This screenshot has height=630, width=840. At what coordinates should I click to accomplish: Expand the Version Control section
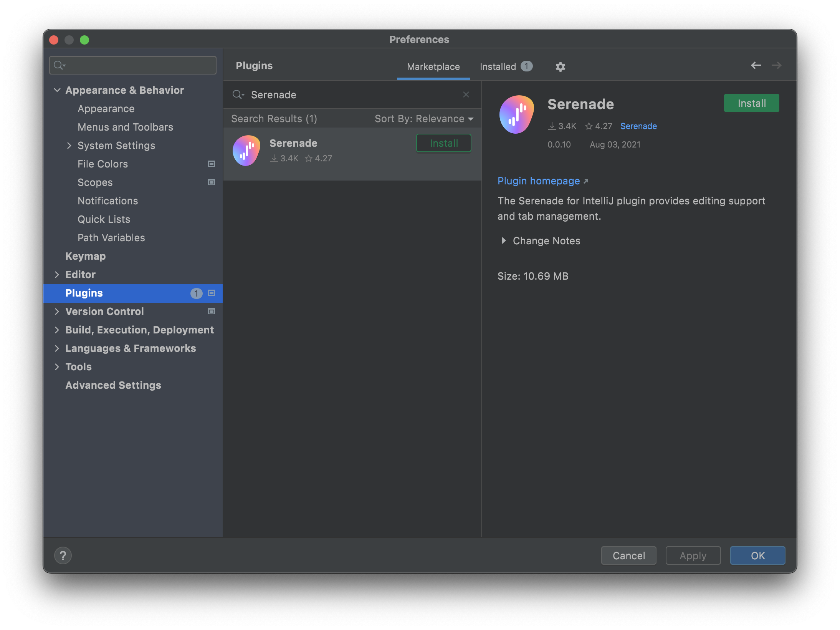tap(57, 311)
